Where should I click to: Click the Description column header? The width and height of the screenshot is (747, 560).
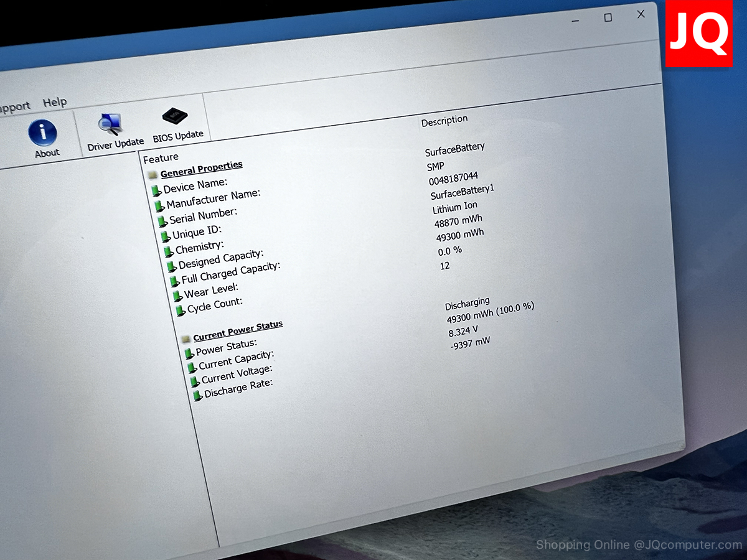click(x=444, y=121)
